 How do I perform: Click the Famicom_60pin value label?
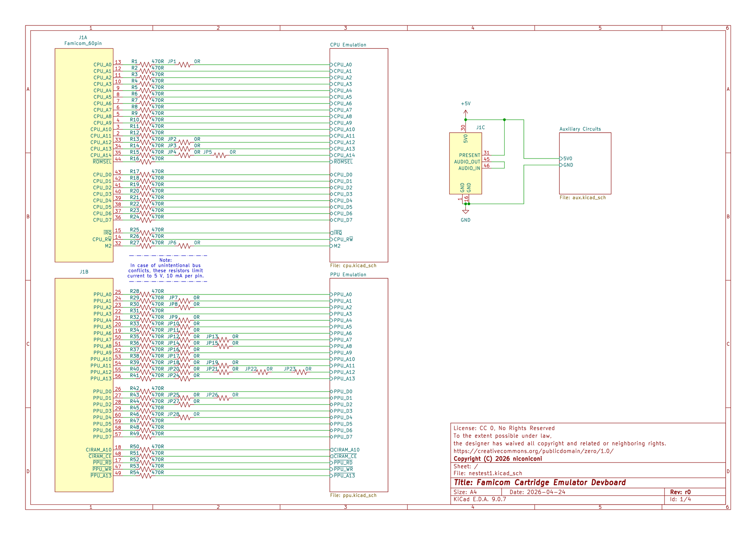pos(83,43)
